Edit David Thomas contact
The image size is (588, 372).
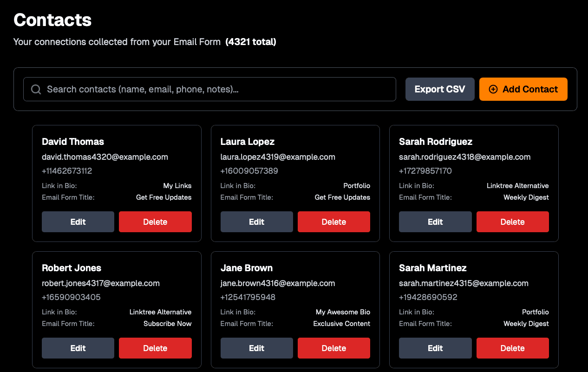click(x=78, y=222)
